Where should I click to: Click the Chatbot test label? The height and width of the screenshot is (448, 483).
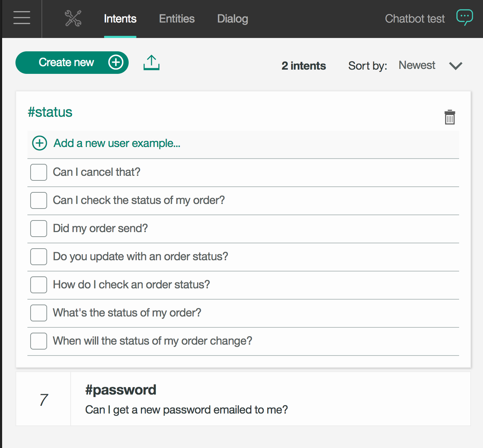click(x=415, y=19)
